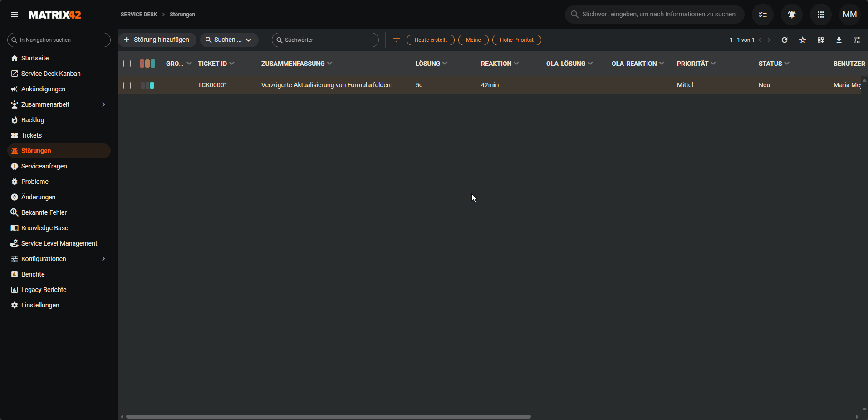The height and width of the screenshot is (420, 868).
Task: Check the TCK00001 ticket row checkbox
Action: click(127, 85)
